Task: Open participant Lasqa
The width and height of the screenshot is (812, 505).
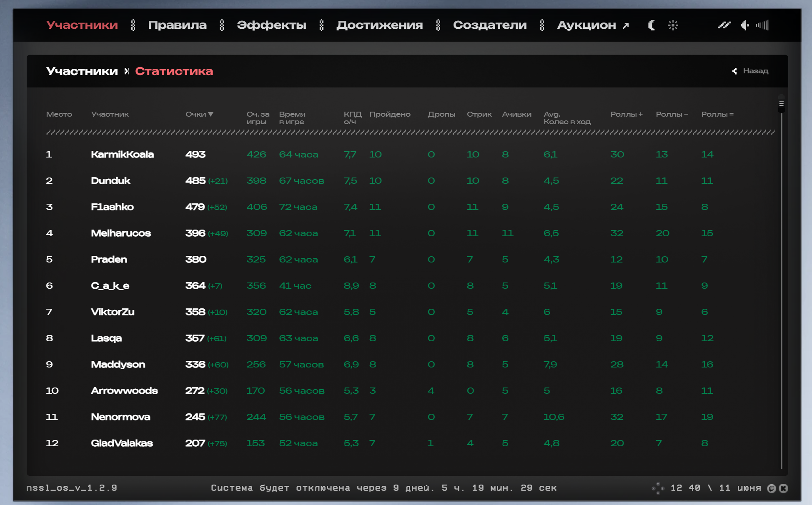Action: [107, 338]
